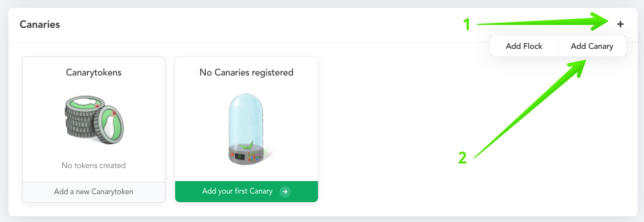Click the green number 2 annotation

point(463,158)
